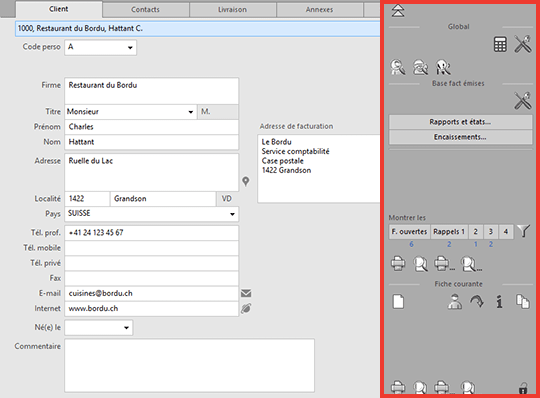Show Rappels 1 invoices
The height and width of the screenshot is (398, 540).
449,232
